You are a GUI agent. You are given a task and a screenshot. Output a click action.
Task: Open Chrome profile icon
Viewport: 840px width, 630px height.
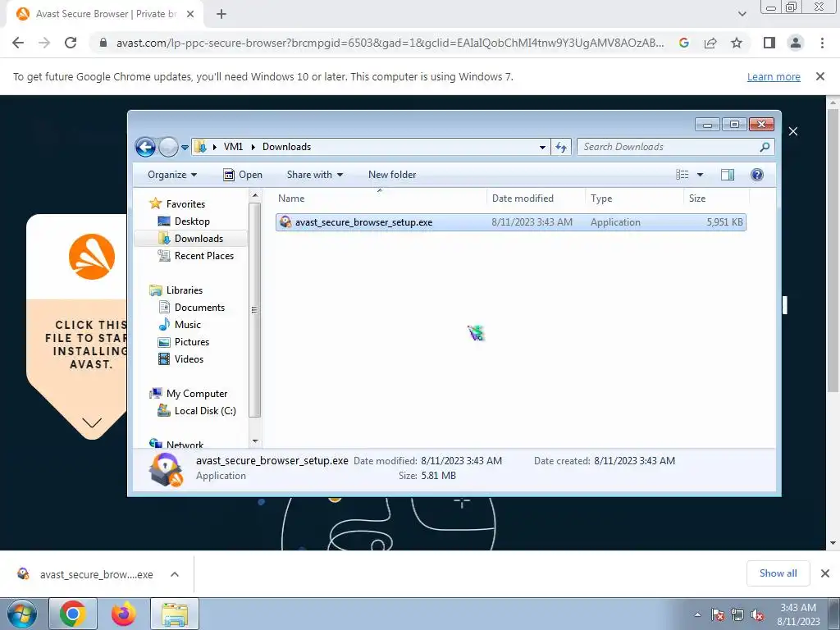click(x=796, y=43)
